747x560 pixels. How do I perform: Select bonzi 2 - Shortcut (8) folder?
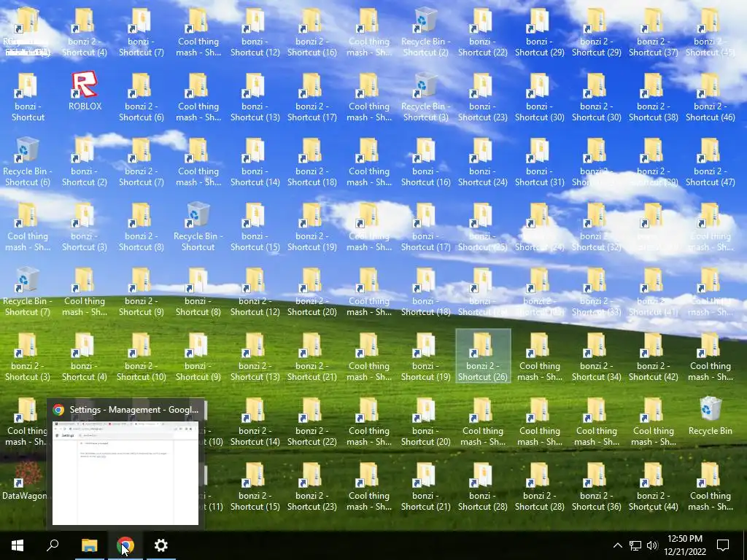142,227
